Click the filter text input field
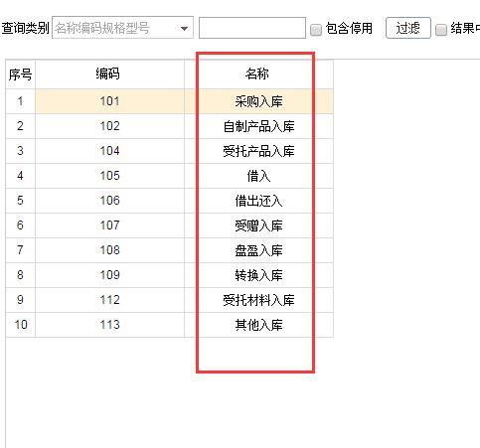This screenshot has width=480, height=448. pos(252,28)
